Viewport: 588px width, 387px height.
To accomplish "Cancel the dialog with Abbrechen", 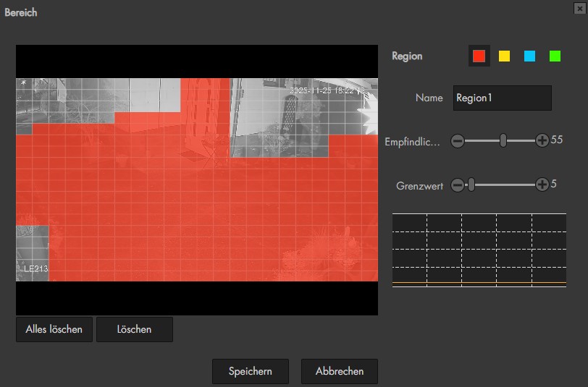I will [x=340, y=371].
